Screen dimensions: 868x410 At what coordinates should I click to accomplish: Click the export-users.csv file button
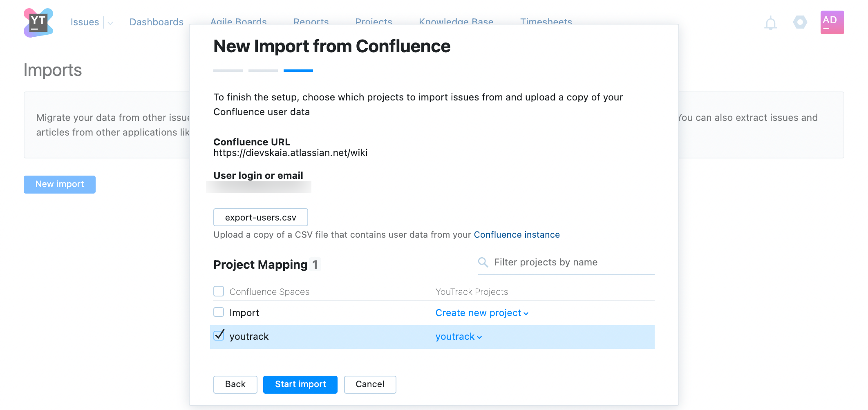(261, 217)
